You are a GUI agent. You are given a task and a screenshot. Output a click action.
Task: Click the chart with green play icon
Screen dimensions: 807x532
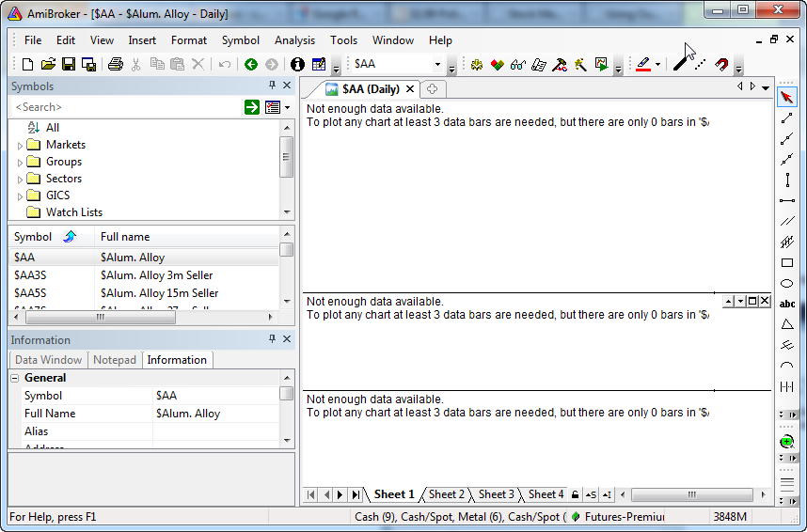click(x=601, y=64)
